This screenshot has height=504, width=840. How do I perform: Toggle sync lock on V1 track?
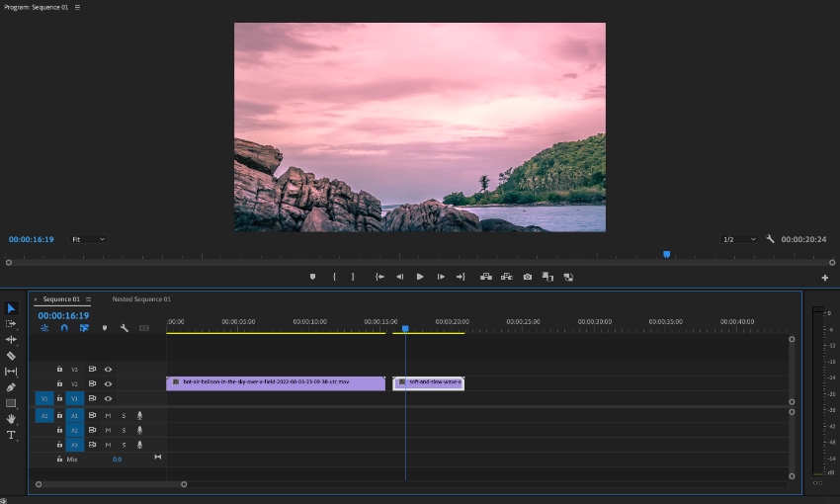click(x=92, y=398)
